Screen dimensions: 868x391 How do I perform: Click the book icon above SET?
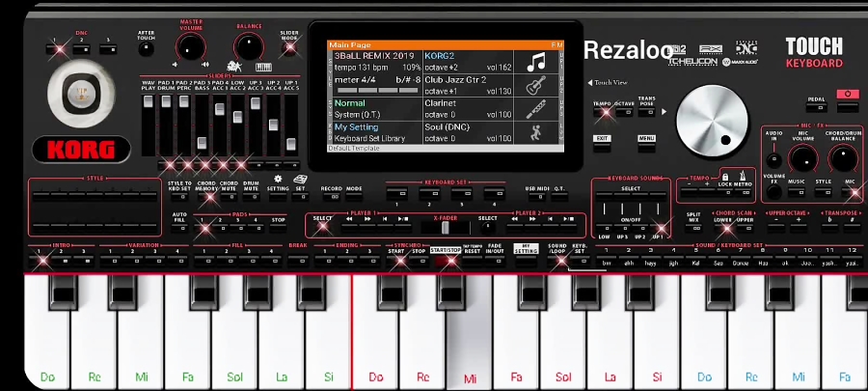(300, 179)
